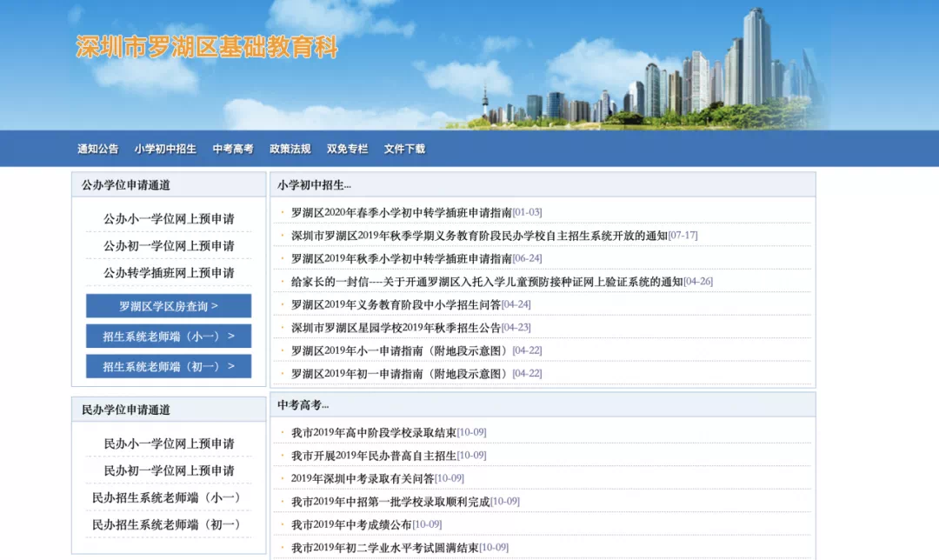Select 小学初中招生 in the navigation bar
The height and width of the screenshot is (560, 939).
click(165, 149)
